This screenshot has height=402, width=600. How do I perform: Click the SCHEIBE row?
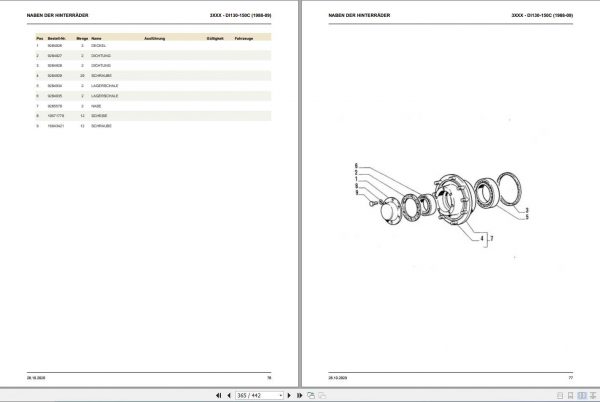point(153,116)
